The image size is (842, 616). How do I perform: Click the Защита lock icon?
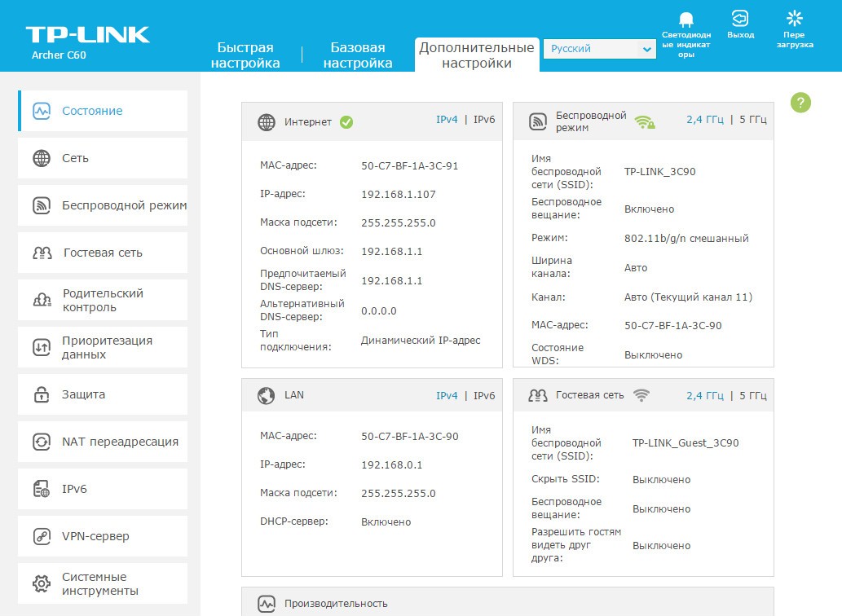tap(42, 394)
